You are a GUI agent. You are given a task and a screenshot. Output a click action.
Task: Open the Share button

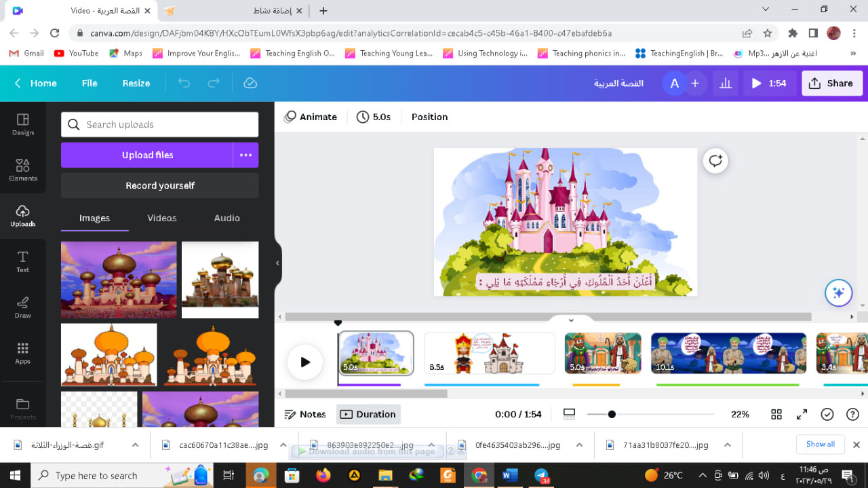[x=832, y=83]
